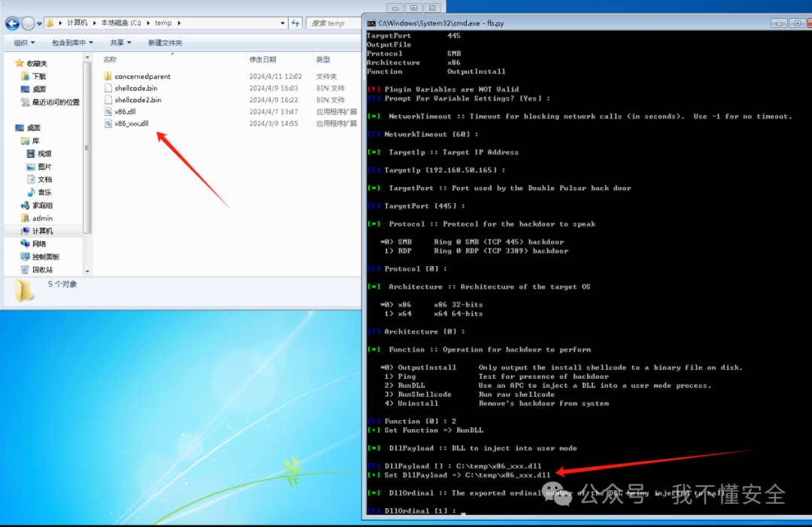Screen dimensions: 812x527
Task: Click the navigation pane scrollbar up arrow
Action: click(87, 57)
